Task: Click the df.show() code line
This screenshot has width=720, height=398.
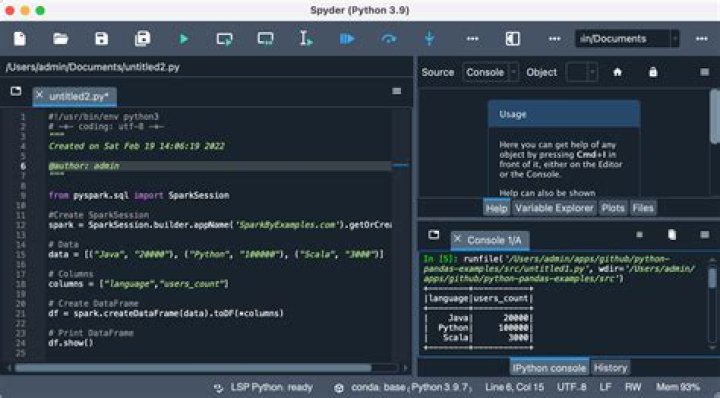Action: click(71, 343)
